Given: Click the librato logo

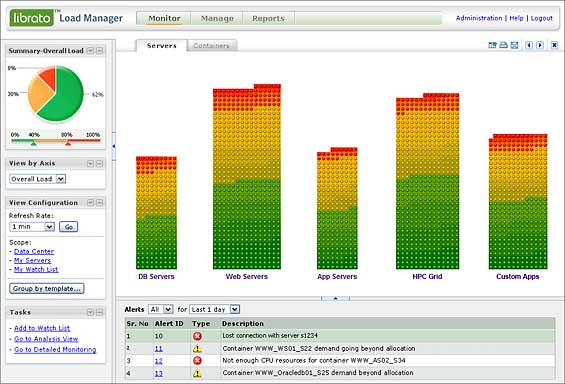Looking at the screenshot, I should point(32,18).
